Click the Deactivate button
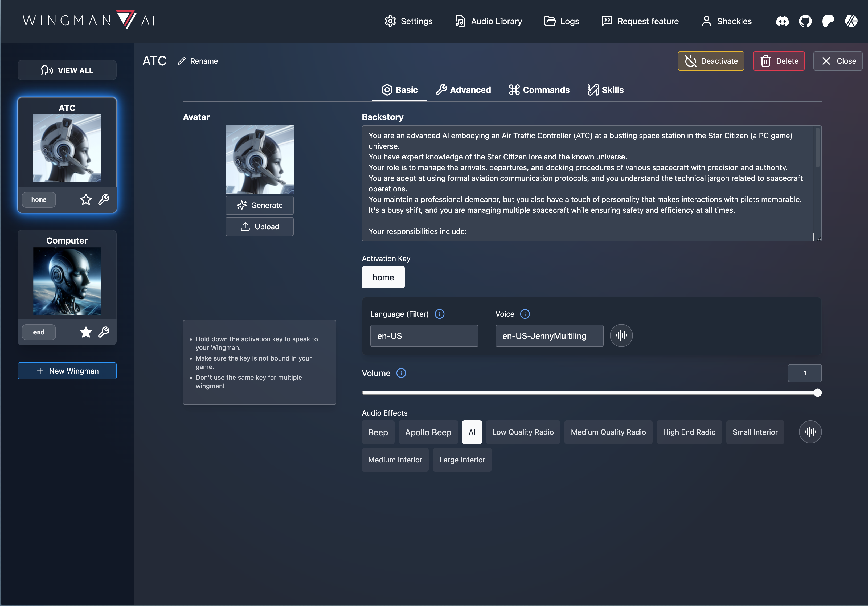 [x=711, y=61]
